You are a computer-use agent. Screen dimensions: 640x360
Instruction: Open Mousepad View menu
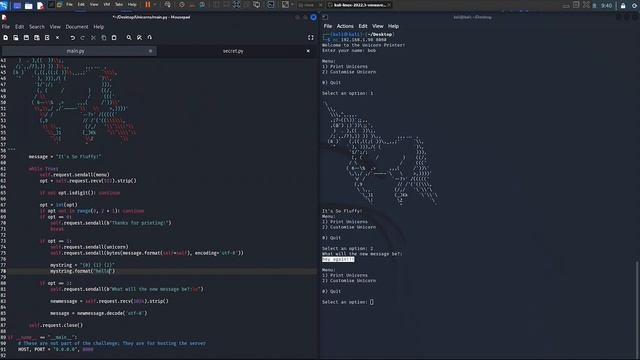[x=55, y=27]
